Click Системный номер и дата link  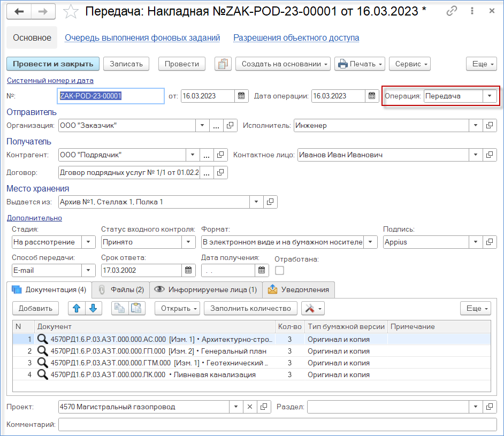50,80
